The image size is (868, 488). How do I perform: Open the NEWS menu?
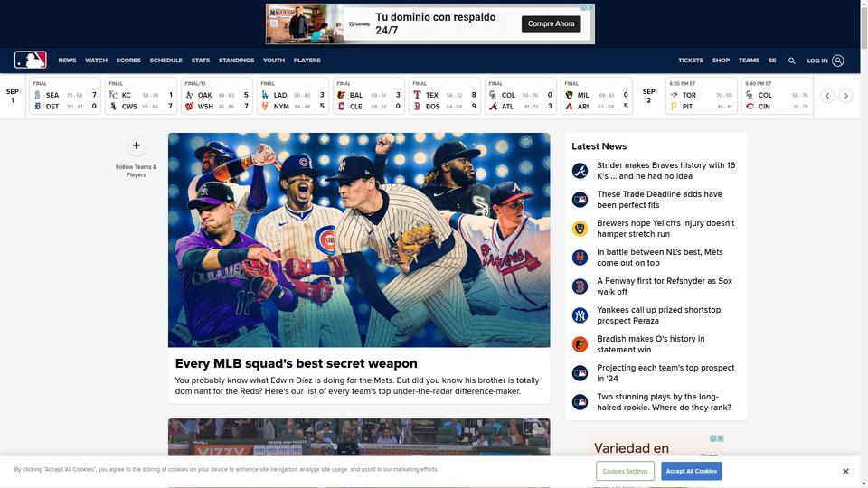tap(68, 61)
